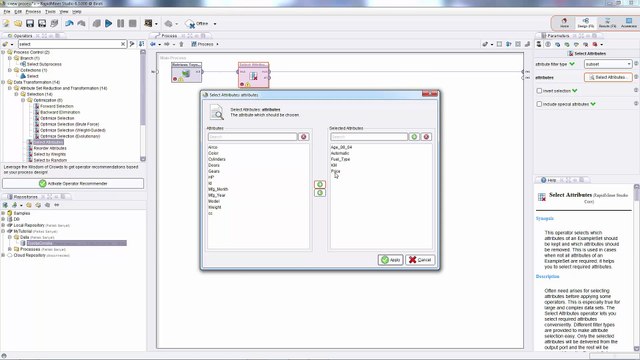Click the Attributes search field in the dialog
Screen dimensions: 640x360
point(253,137)
